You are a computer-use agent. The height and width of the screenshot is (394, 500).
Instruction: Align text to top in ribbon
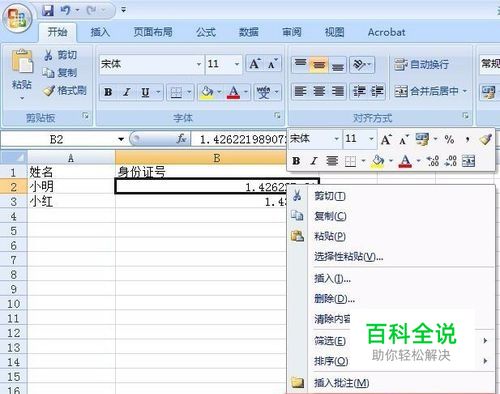point(300,64)
